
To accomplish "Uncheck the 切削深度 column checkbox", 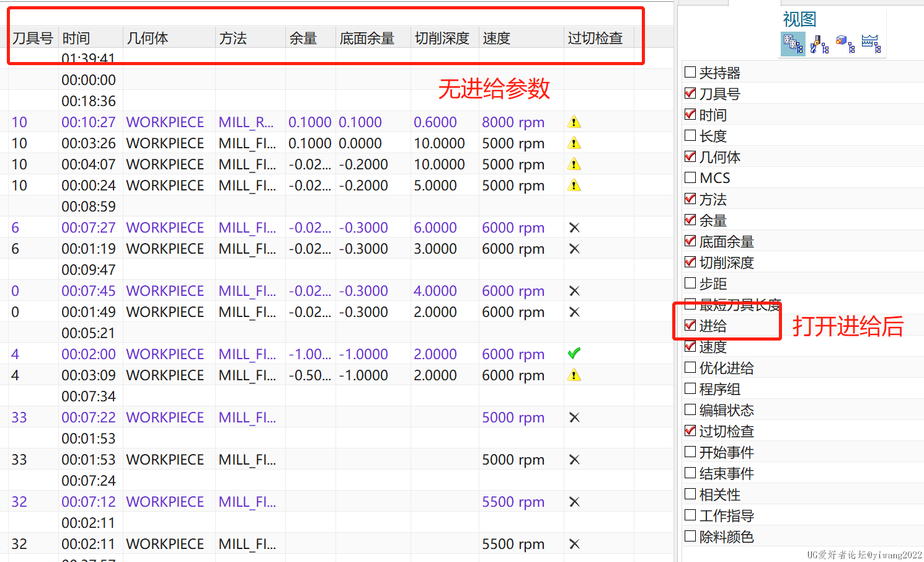I will pyautogui.click(x=690, y=262).
